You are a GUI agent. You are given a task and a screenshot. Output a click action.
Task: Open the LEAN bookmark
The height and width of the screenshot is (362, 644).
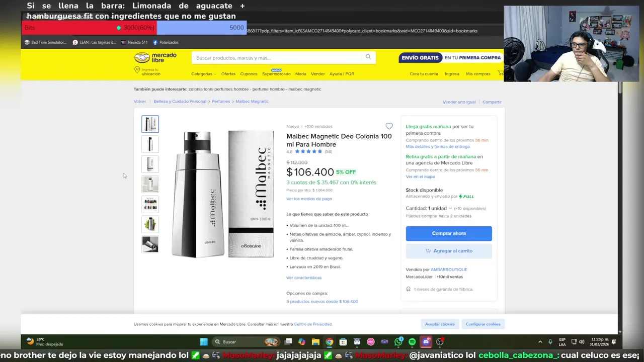click(94, 42)
